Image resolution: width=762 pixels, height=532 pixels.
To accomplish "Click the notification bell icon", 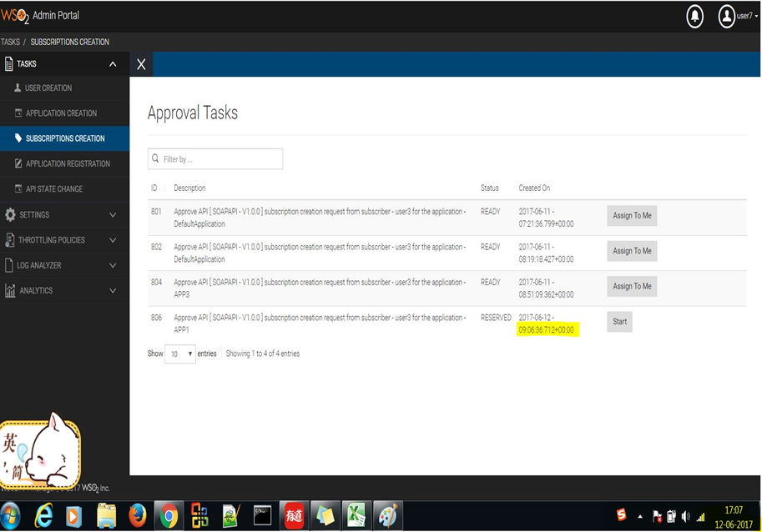I will tap(694, 17).
